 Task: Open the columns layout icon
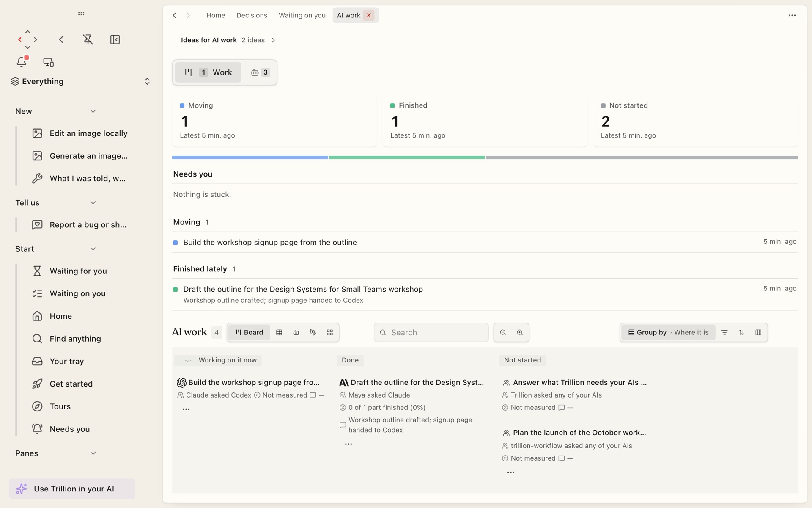click(758, 332)
